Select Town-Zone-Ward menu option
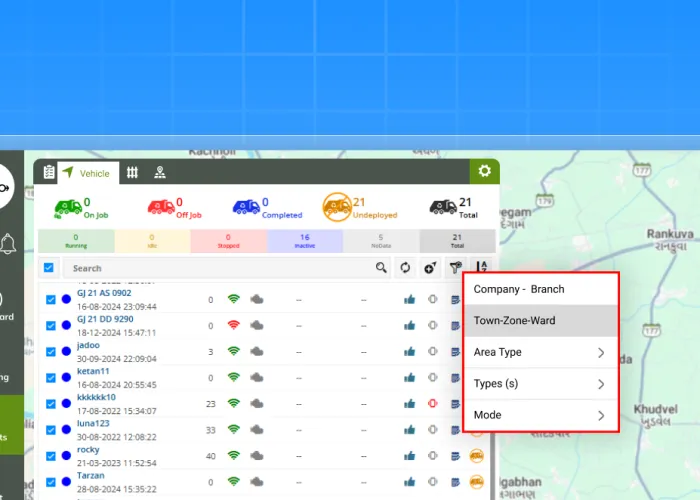700x500 pixels. (x=540, y=321)
